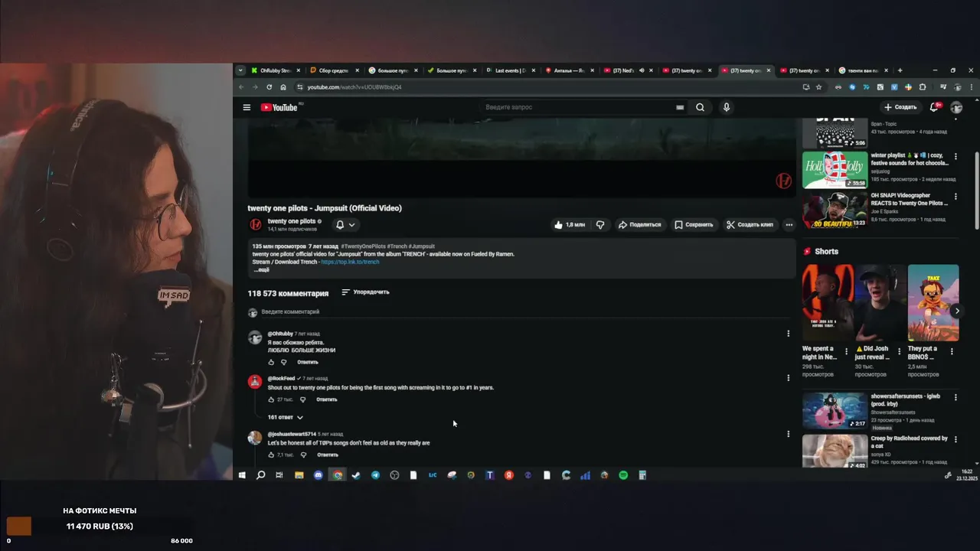Open Chrome tab search dropdown arrow
This screenshot has height=551, width=980.
tap(240, 70)
